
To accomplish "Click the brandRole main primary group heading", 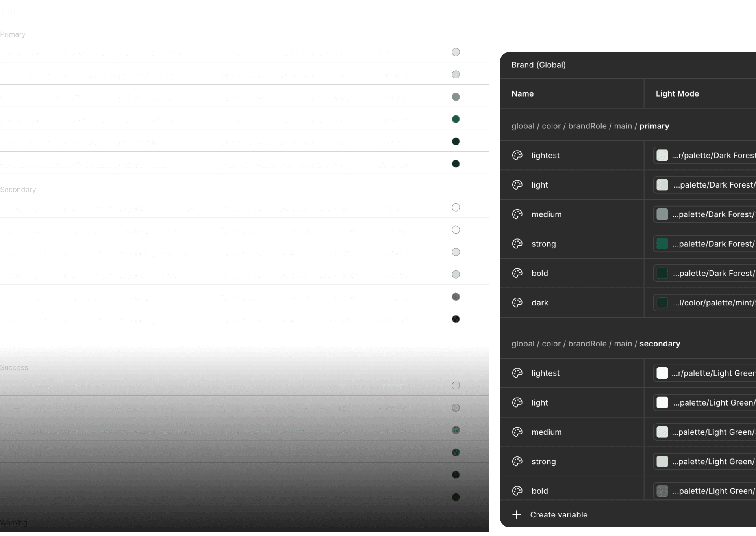I will (590, 126).
